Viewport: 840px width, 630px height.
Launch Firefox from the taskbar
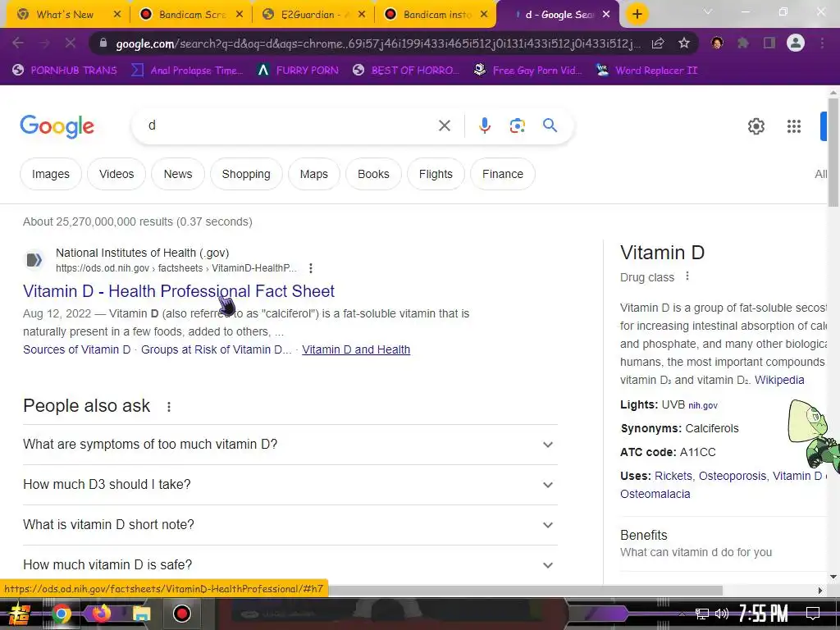pyautogui.click(x=101, y=614)
